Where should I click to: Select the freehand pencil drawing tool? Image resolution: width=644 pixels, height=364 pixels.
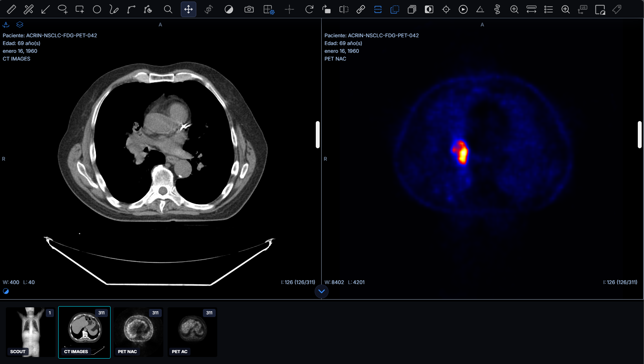click(x=114, y=9)
